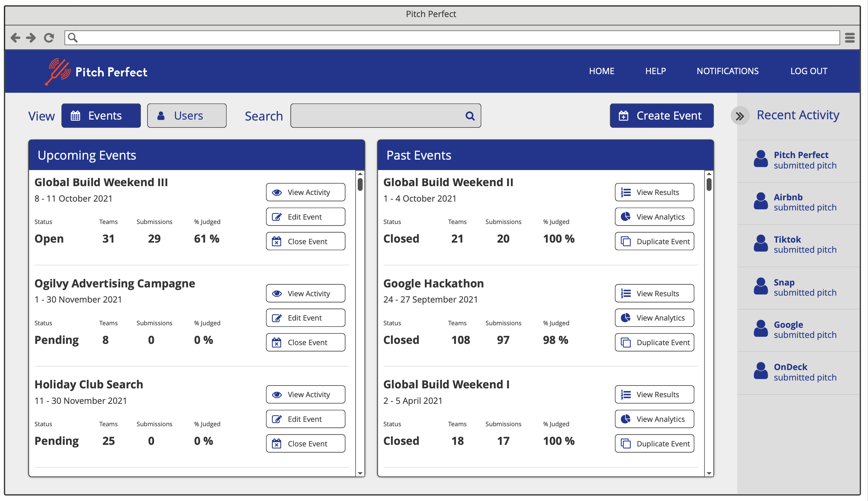The image size is (868, 501).
Task: Click the magnifier icon in the Search field
Action: coord(470,116)
